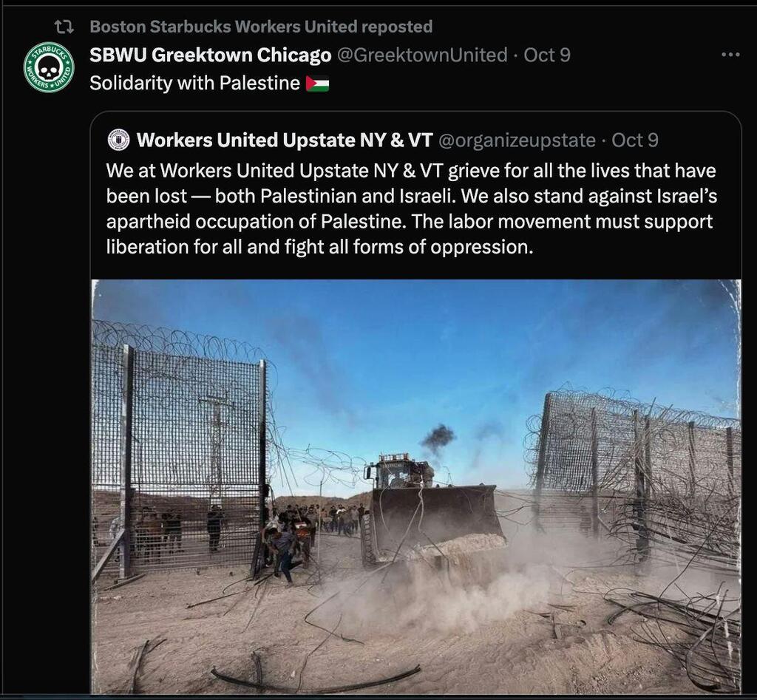Click the 'Solidarity with Palestine' post text

pyautogui.click(x=195, y=83)
